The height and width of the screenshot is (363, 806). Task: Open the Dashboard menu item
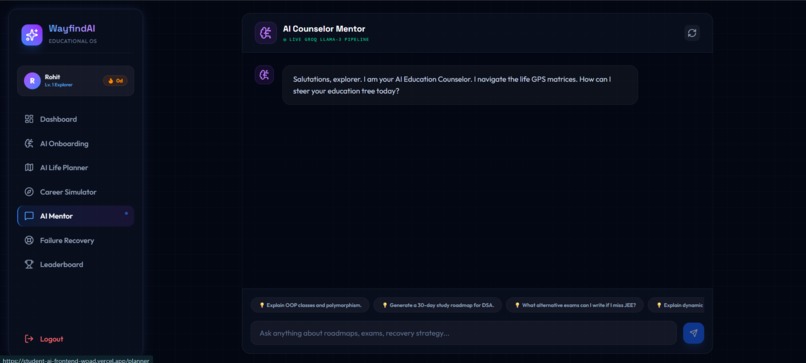tap(76, 119)
